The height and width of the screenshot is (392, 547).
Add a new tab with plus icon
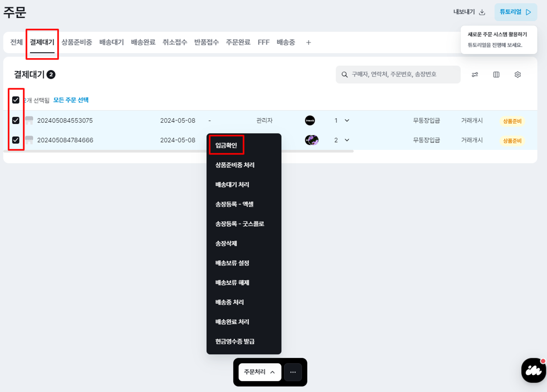click(x=308, y=42)
